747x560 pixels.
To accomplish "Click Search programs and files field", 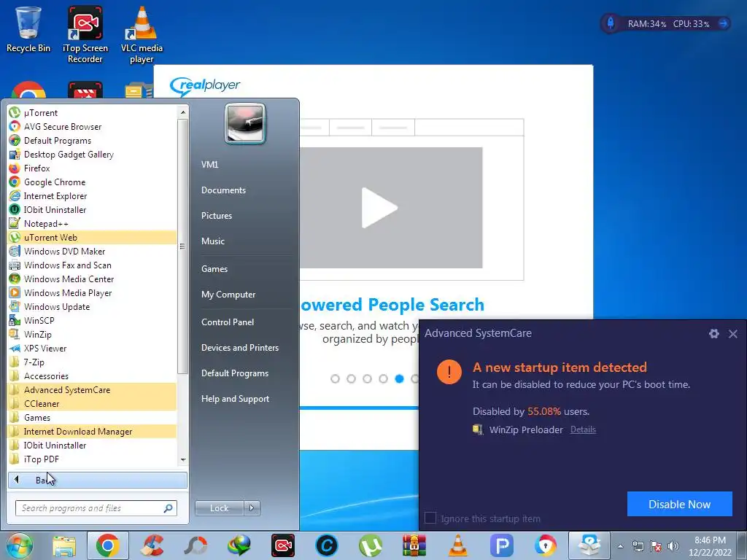I will [96, 508].
